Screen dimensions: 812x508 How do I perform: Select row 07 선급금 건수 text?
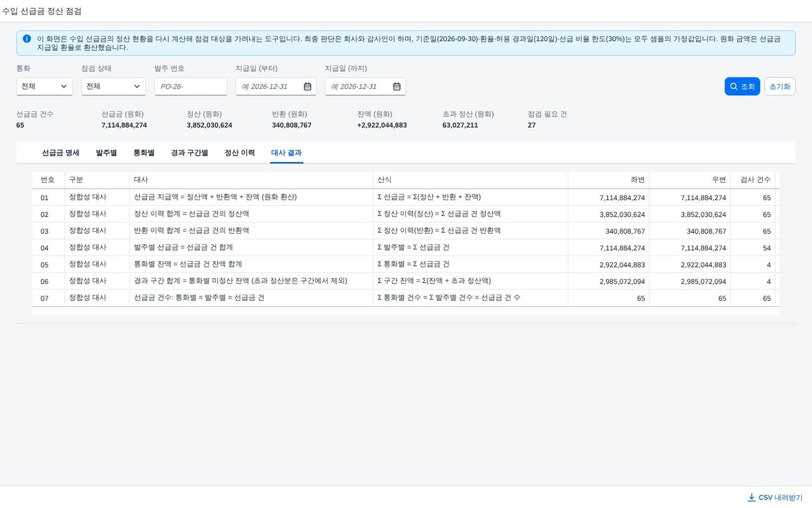tap(199, 298)
